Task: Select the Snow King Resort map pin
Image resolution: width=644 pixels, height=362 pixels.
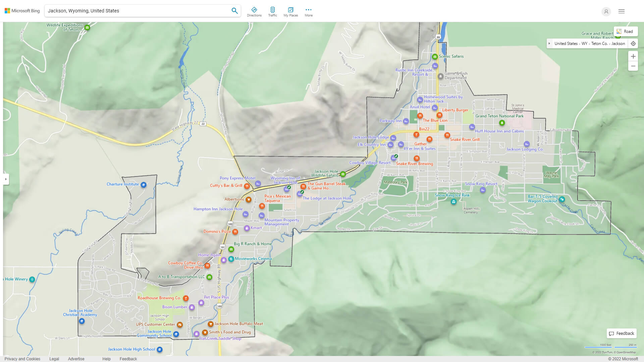Action: coord(483,190)
